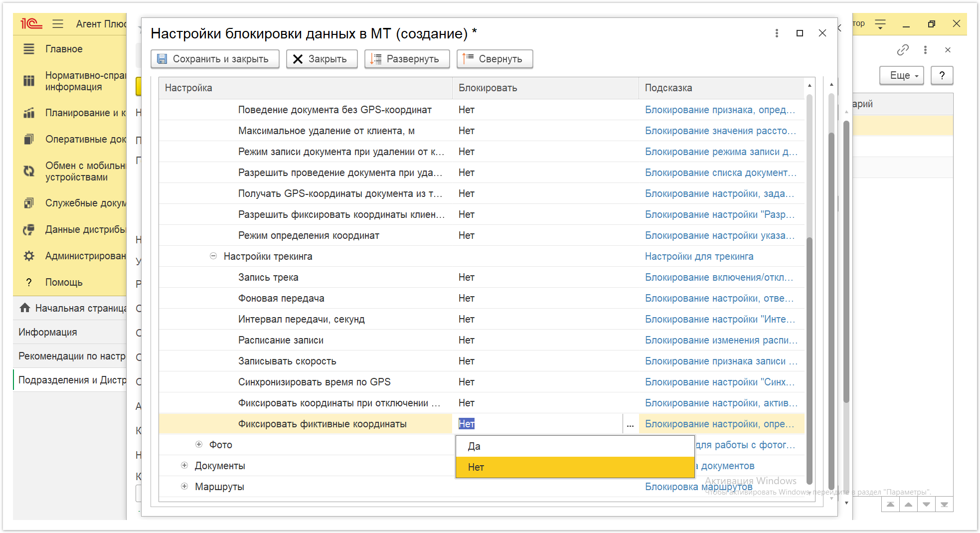980x533 pixels.
Task: Open the background window's three-dot menu
Action: coord(925,50)
